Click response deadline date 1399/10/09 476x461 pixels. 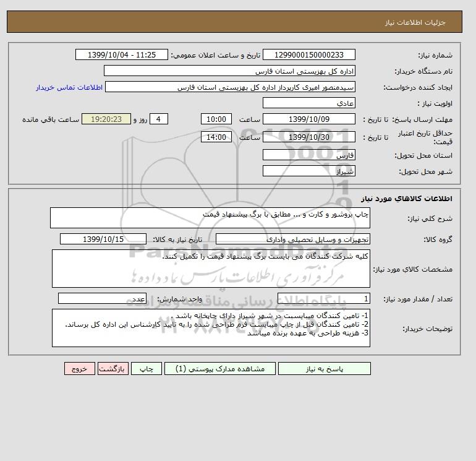pos(309,119)
